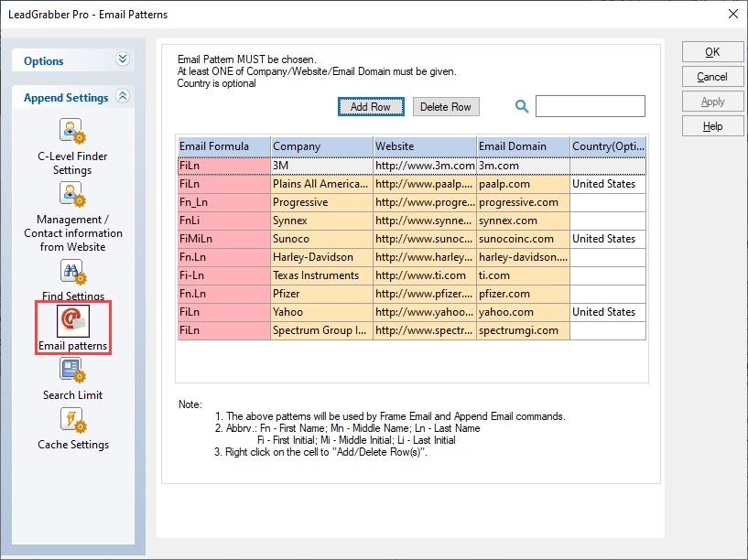This screenshot has height=560, width=748.
Task: Click the FnLi email formula cell
Action: click(223, 221)
